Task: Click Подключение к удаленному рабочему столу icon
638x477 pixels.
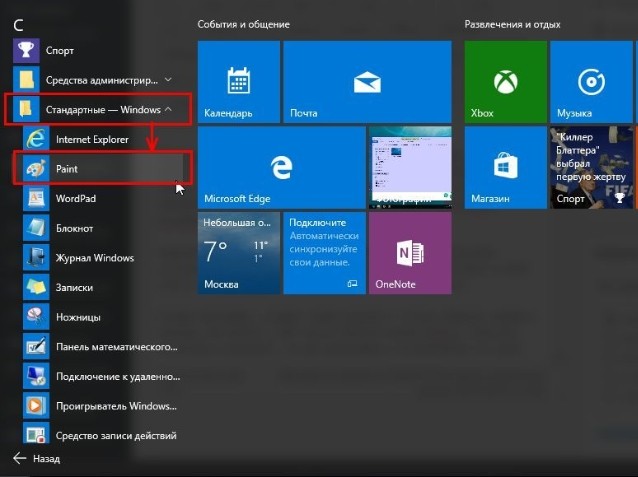Action: coord(36,376)
